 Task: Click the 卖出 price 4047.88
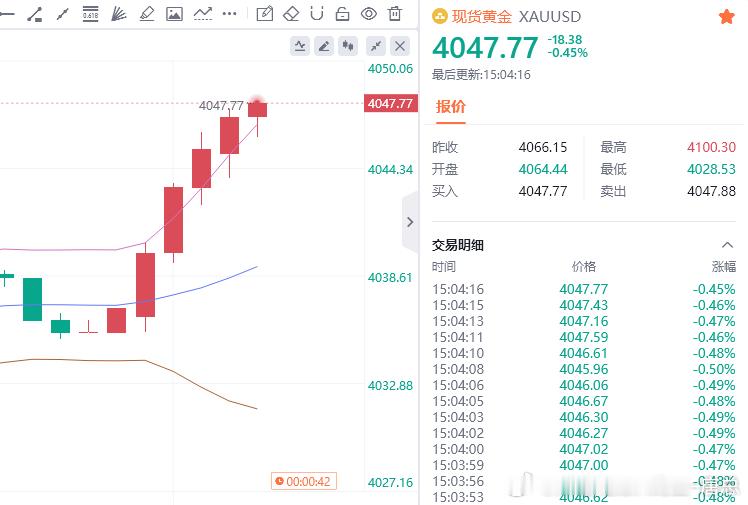pyautogui.click(x=711, y=191)
